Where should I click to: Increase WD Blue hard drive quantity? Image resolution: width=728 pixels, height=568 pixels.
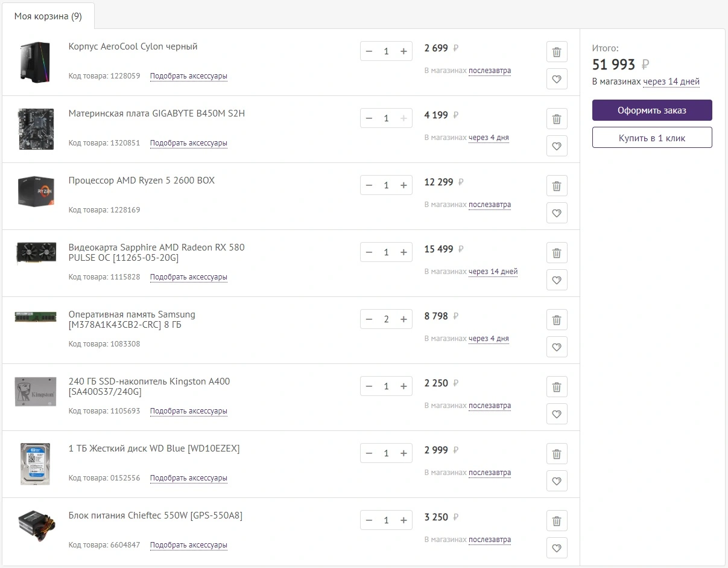pyautogui.click(x=404, y=453)
